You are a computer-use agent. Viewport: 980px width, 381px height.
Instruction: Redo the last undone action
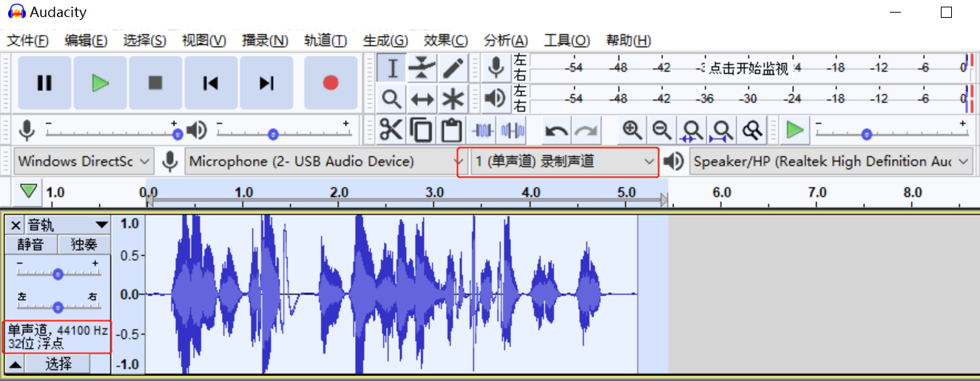(587, 130)
